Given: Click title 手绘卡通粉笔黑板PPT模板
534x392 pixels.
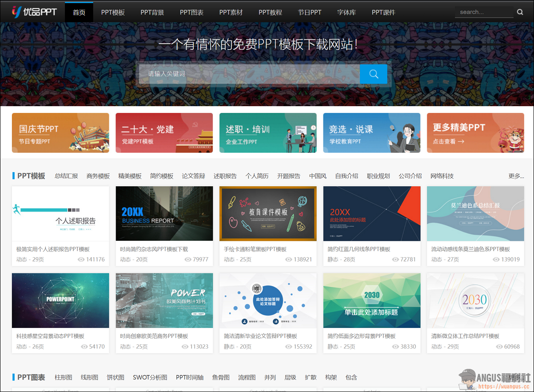Looking at the screenshot, I should click(255, 249).
